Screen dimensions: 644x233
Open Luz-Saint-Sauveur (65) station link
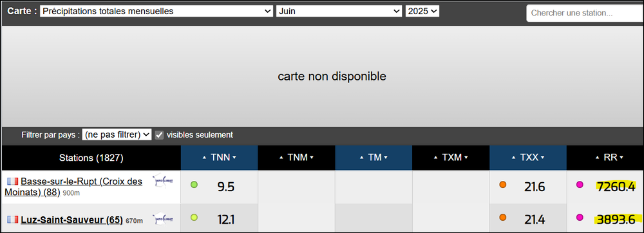pyautogui.click(x=72, y=220)
